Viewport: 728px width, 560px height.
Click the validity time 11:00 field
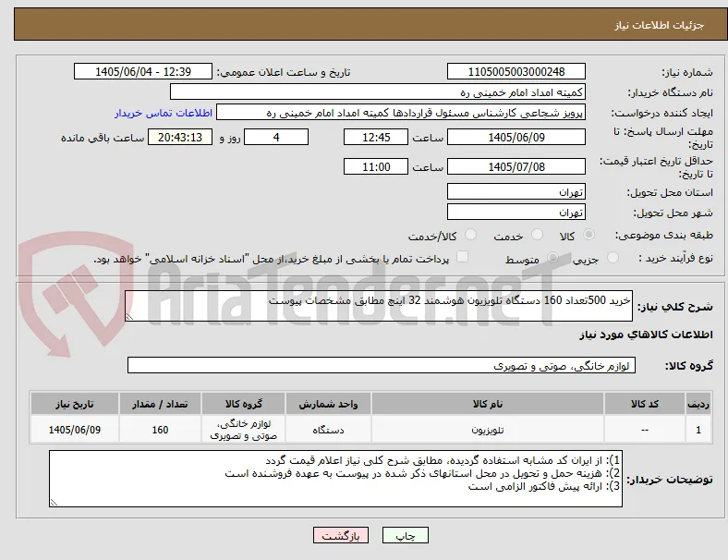pyautogui.click(x=376, y=166)
